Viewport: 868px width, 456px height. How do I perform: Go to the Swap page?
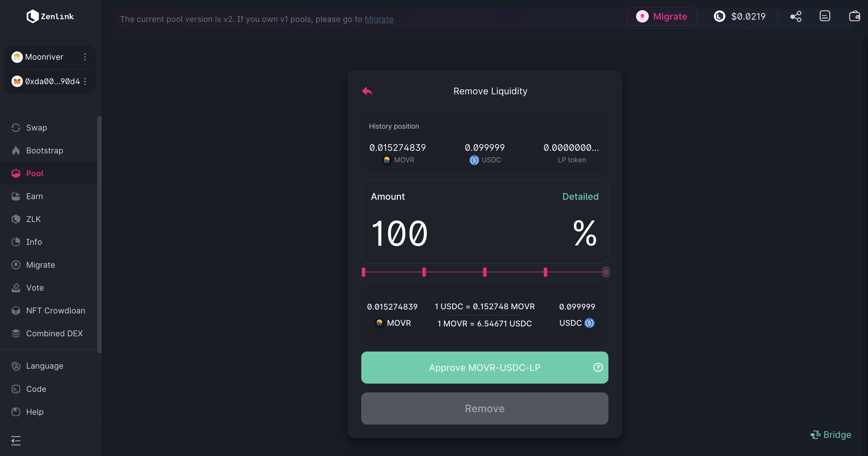click(37, 128)
